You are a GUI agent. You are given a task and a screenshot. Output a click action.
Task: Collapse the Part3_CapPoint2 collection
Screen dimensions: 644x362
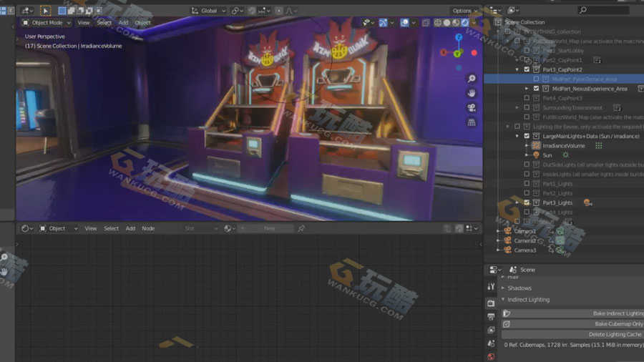(517, 70)
